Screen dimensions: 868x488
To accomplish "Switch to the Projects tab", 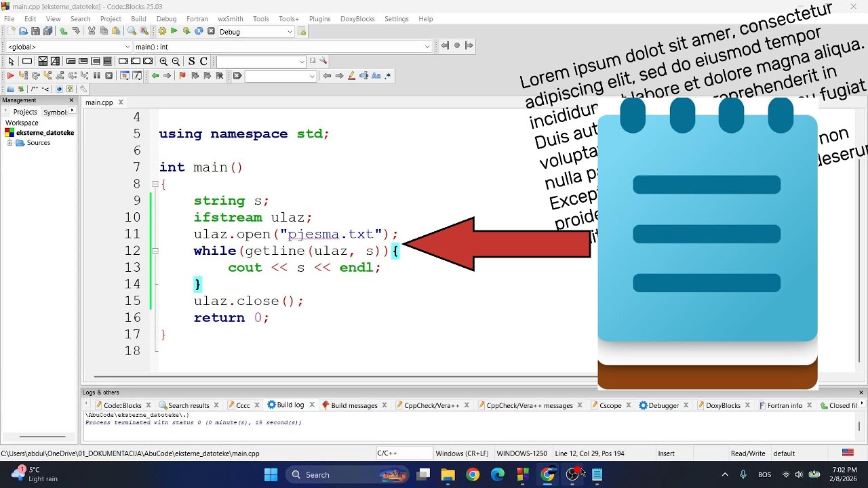I will [x=25, y=112].
